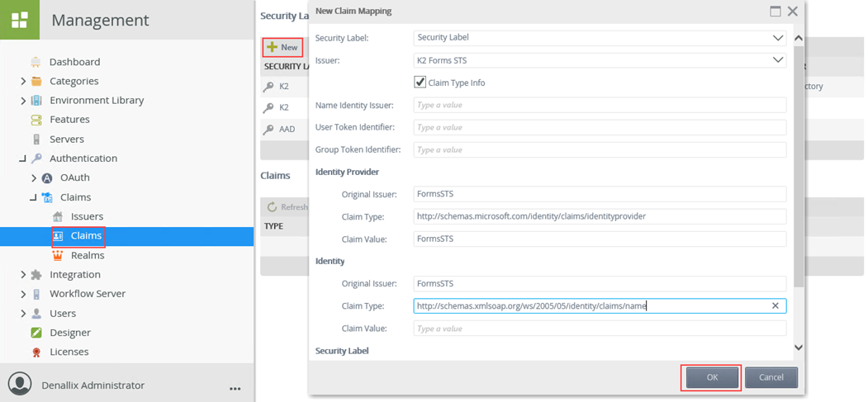Viewport: 868px width, 402px height.
Task: Click the dialog scrollbar up arrow
Action: 799,39
